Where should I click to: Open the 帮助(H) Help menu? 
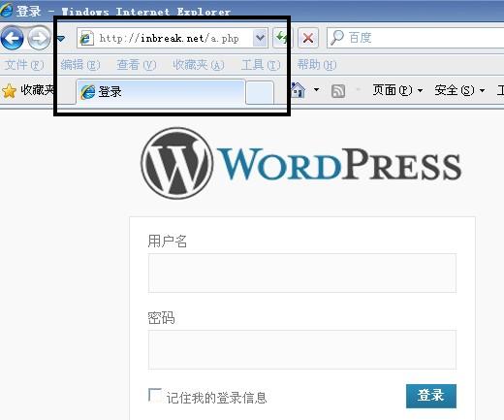317,65
